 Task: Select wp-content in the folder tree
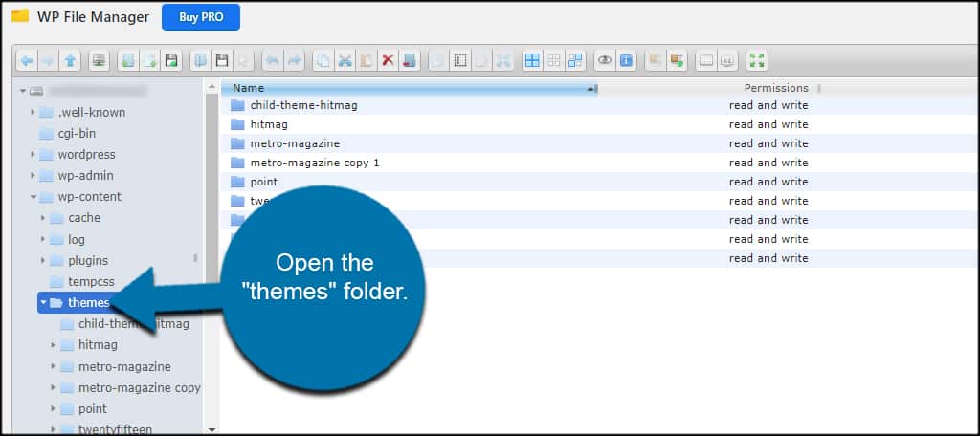tap(89, 197)
